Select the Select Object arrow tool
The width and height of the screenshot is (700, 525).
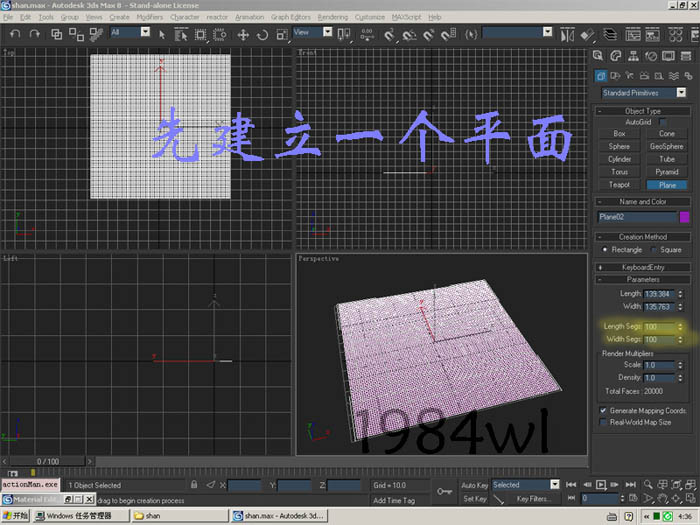point(162,34)
